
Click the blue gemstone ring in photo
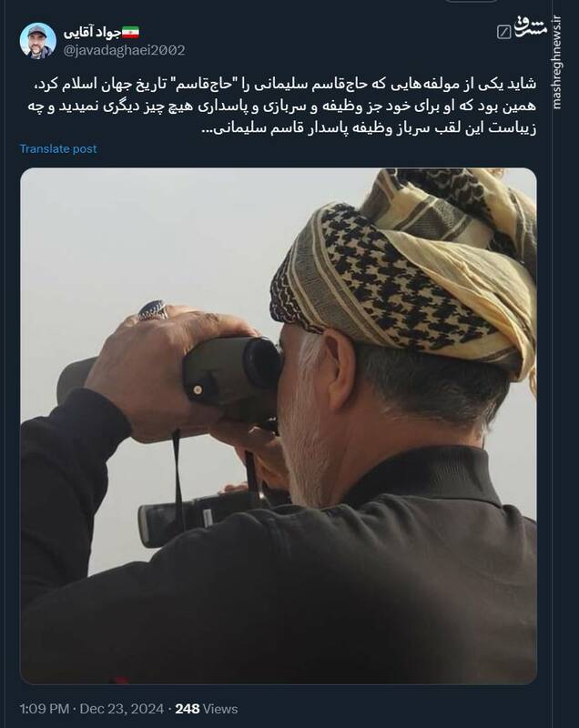pos(153,310)
